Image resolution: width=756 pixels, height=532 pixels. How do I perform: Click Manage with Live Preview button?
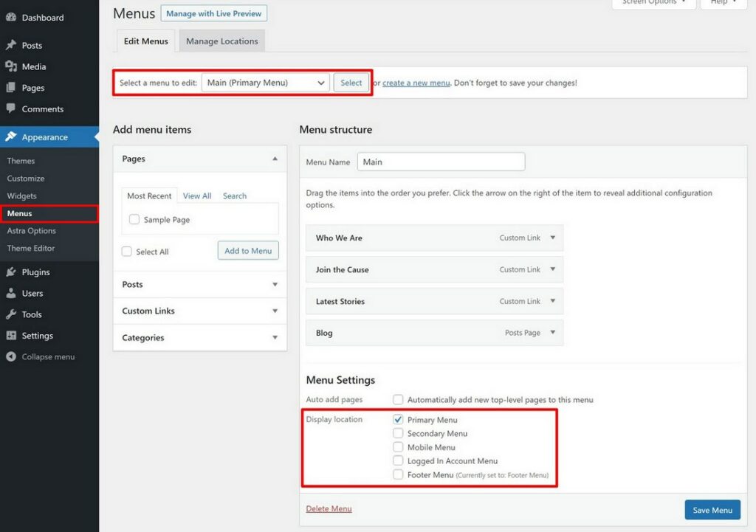pos(213,13)
